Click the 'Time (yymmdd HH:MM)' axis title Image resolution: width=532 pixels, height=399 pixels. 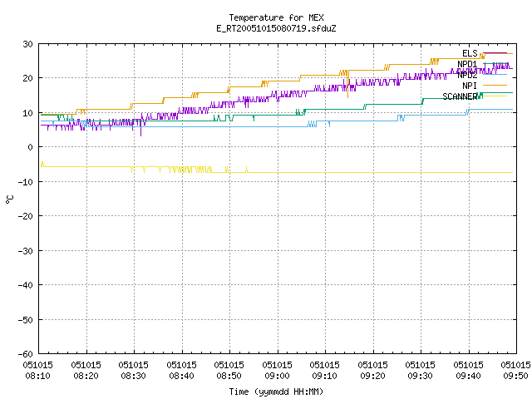(x=276, y=392)
